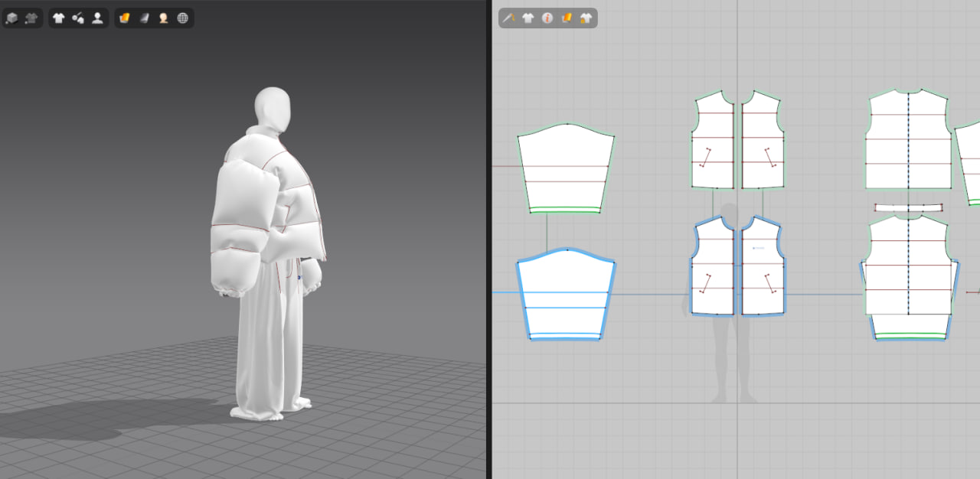Select the narrow collar strip pattern piece
The height and width of the screenshot is (479, 980).
click(x=908, y=207)
